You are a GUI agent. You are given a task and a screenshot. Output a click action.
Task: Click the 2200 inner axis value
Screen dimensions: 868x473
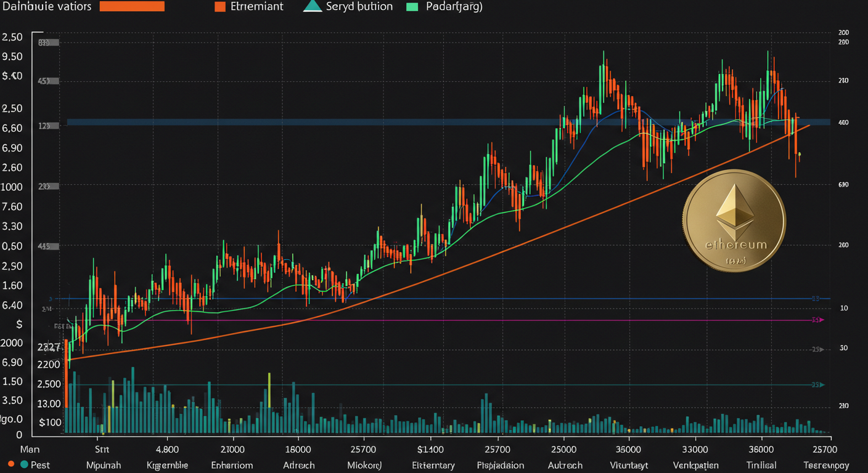[49, 364]
